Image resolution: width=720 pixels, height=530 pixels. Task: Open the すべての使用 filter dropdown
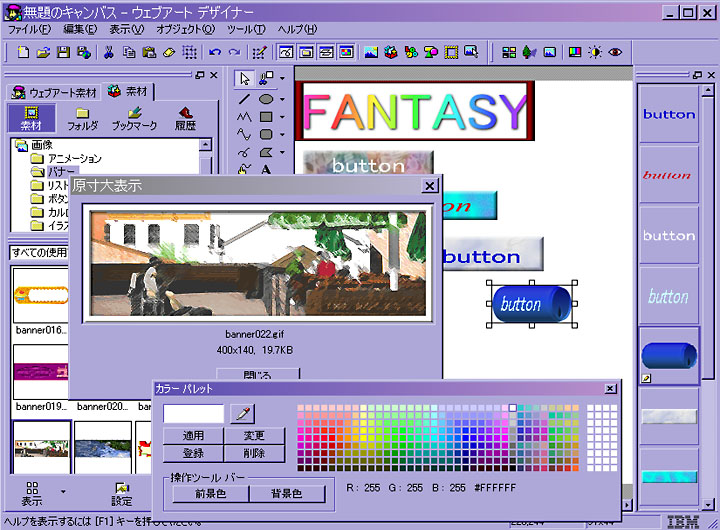pyautogui.click(x=40, y=253)
